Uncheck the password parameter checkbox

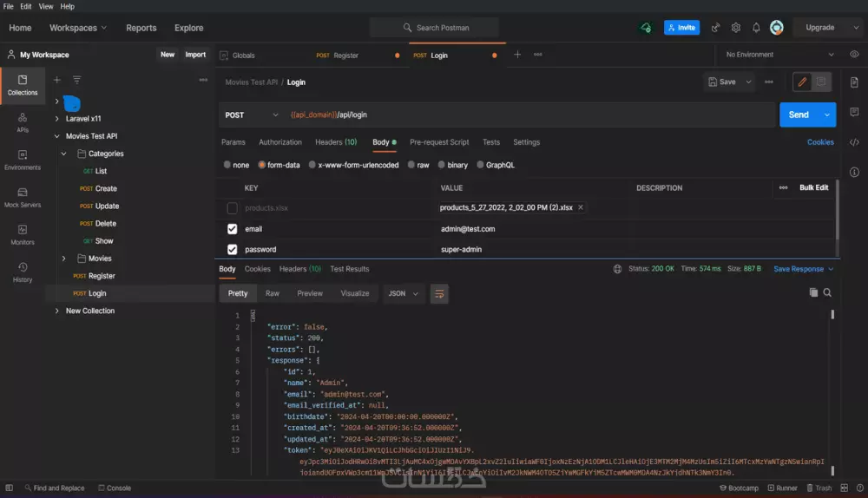coord(232,250)
